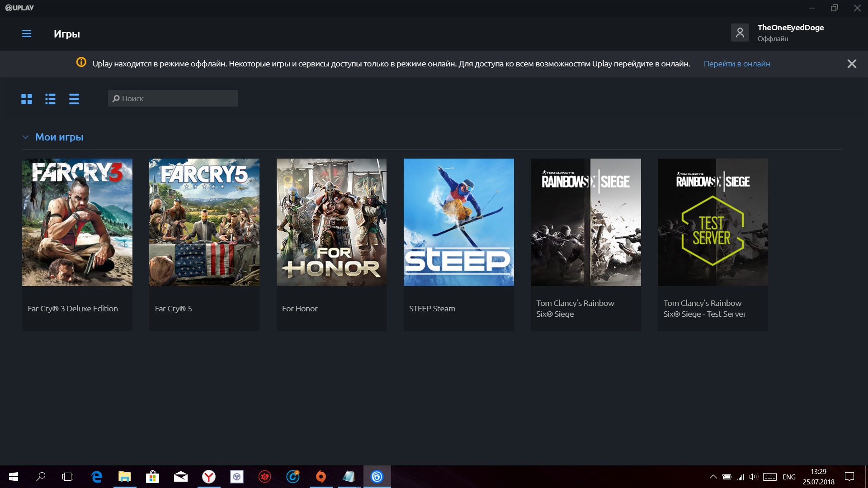Click the battery tray icon

coord(727,477)
